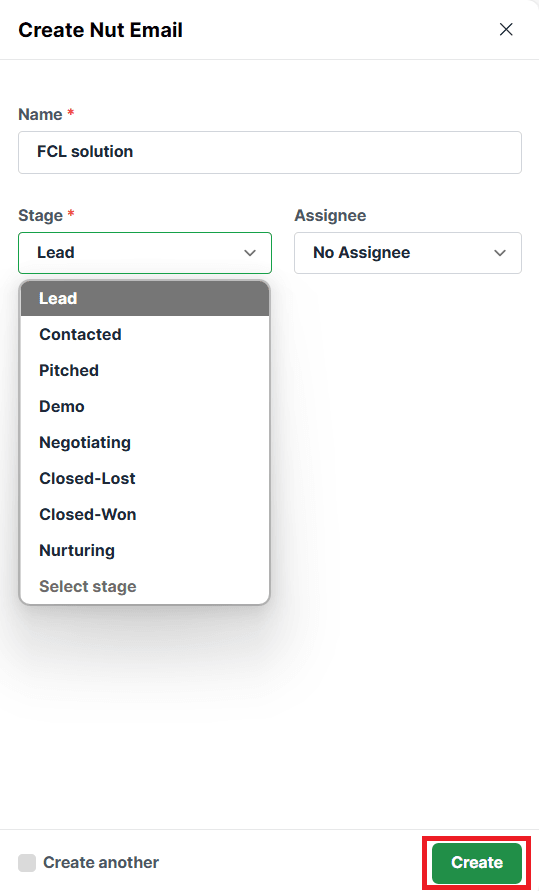Open the No Assignee dropdown
The image size is (539, 891).
(x=408, y=253)
